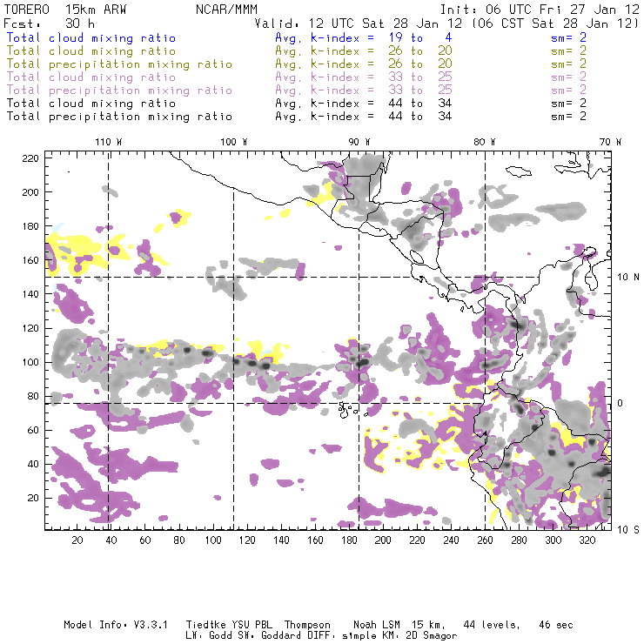Click the '100 W' longitude label
Image resolution: width=644 pixels, height=644 pixels.
coord(234,142)
